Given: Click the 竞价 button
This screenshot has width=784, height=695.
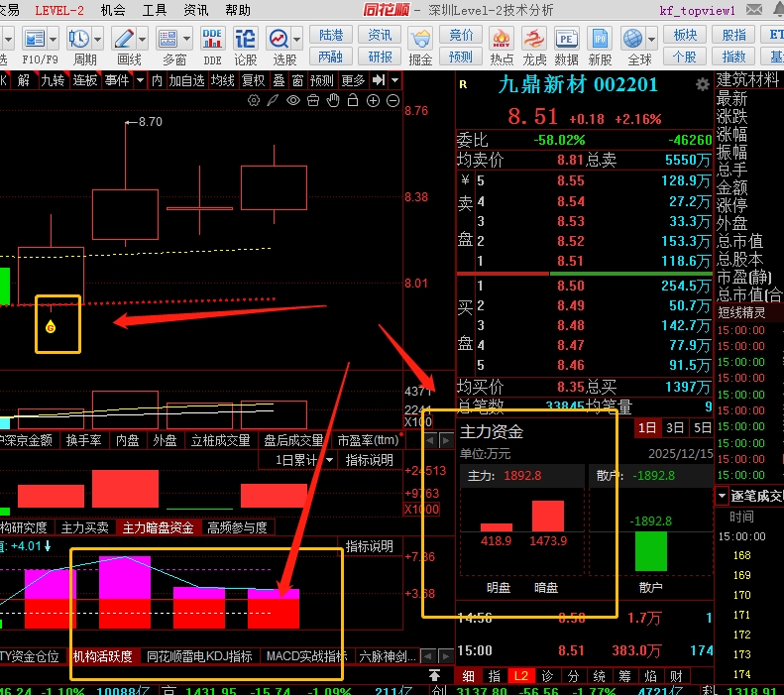Looking at the screenshot, I should 461,35.
